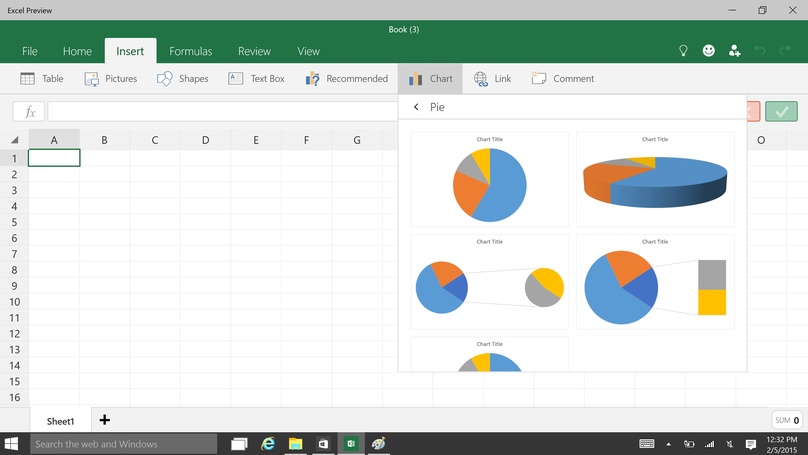
Task: Open the Shapes gallery
Action: coord(182,78)
